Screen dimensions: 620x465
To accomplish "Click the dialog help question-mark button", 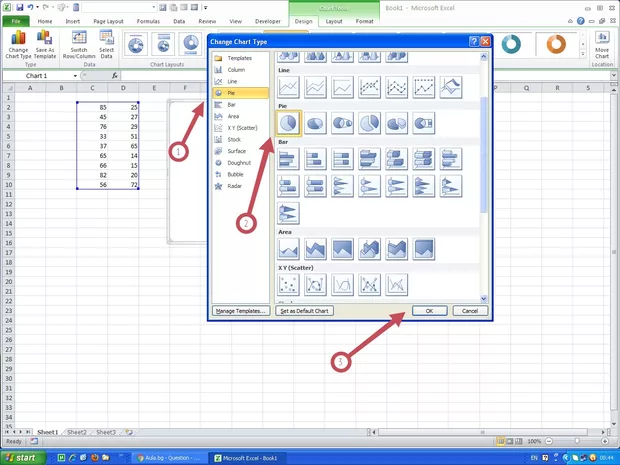I will [x=474, y=41].
